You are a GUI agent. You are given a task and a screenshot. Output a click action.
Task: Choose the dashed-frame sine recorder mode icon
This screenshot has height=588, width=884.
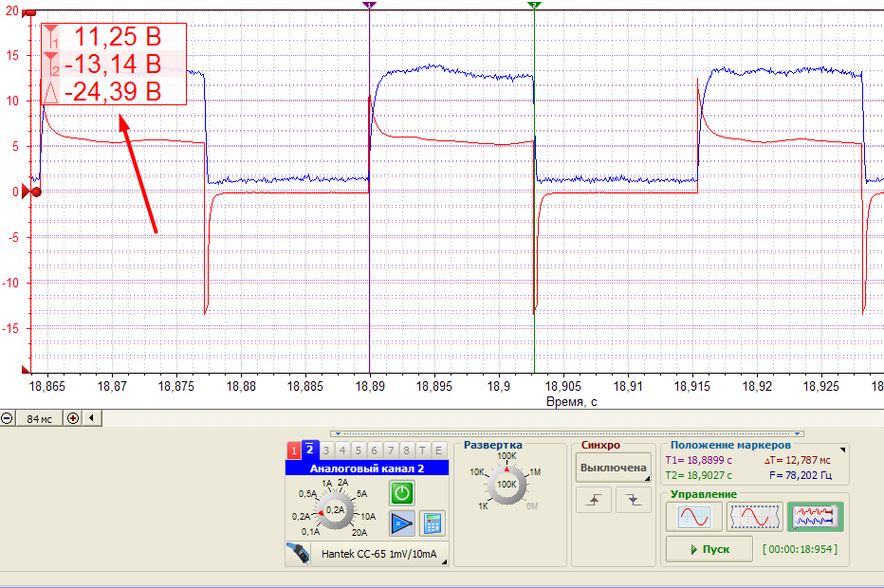coord(755,517)
